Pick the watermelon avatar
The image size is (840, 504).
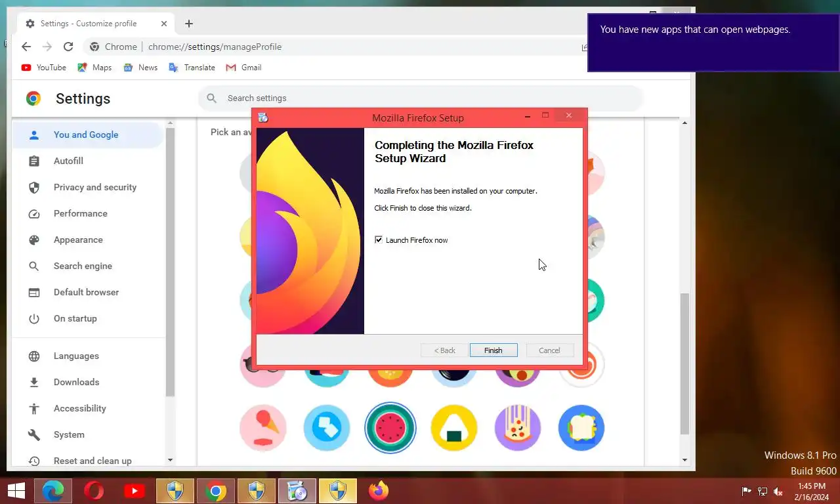click(390, 428)
